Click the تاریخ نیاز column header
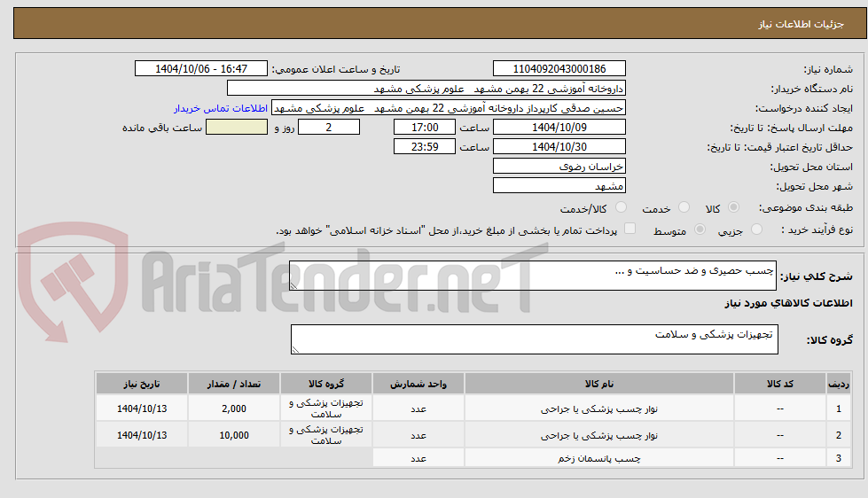This screenshot has height=498, width=868. [x=142, y=384]
